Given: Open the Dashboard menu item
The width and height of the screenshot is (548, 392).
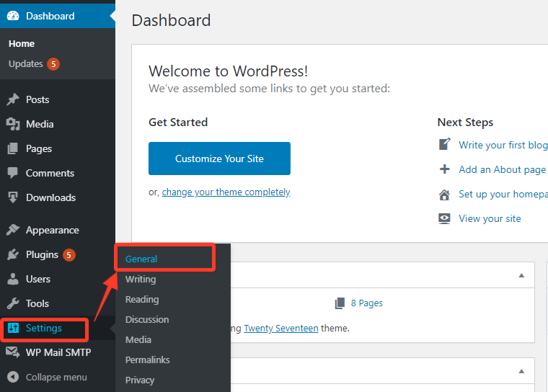Looking at the screenshot, I should 58,16.
